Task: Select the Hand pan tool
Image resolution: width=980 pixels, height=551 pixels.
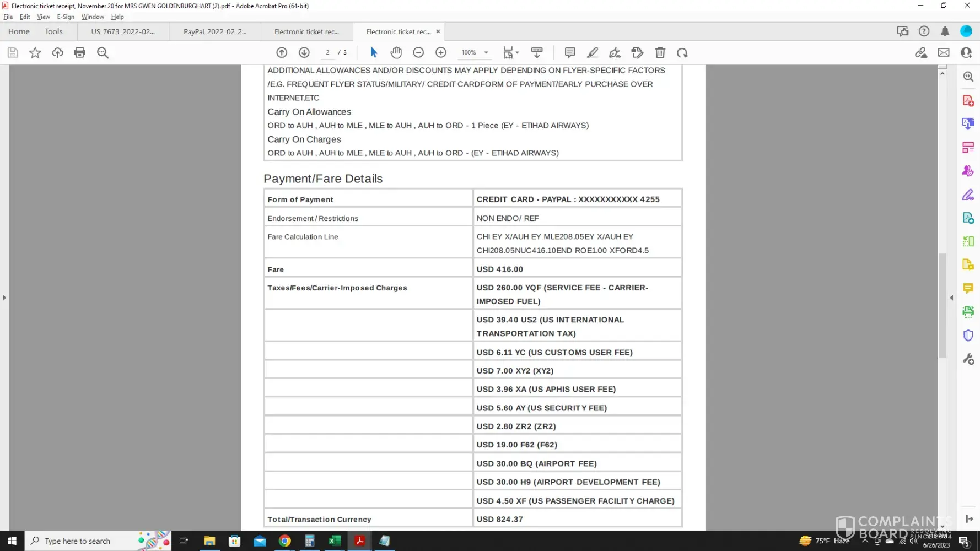Action: click(x=396, y=53)
